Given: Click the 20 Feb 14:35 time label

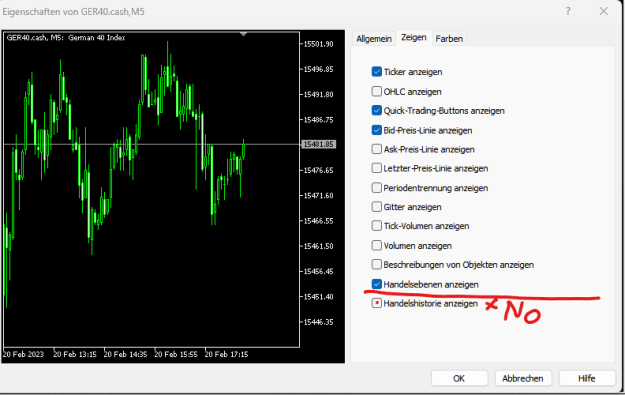Looking at the screenshot, I should 126,354.
